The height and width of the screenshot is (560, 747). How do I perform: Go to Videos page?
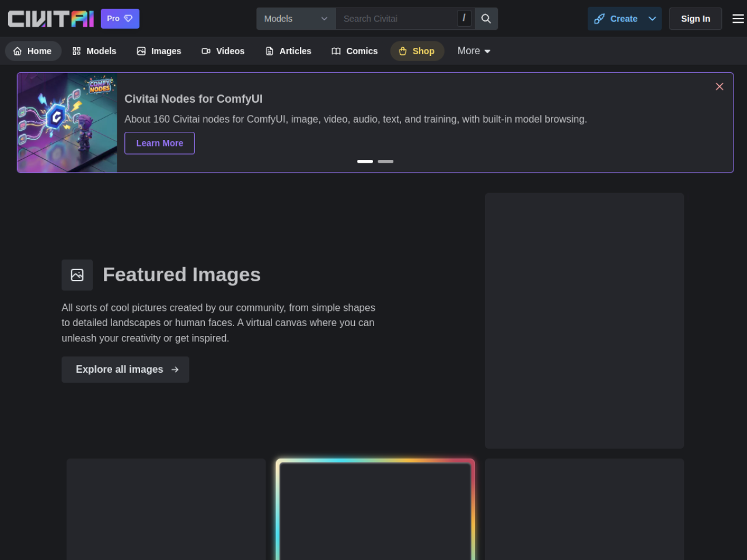pyautogui.click(x=223, y=51)
